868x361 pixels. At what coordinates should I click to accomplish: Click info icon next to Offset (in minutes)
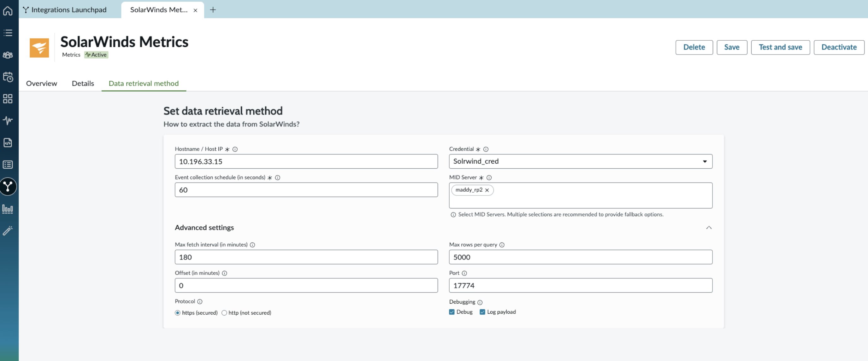[x=224, y=273]
